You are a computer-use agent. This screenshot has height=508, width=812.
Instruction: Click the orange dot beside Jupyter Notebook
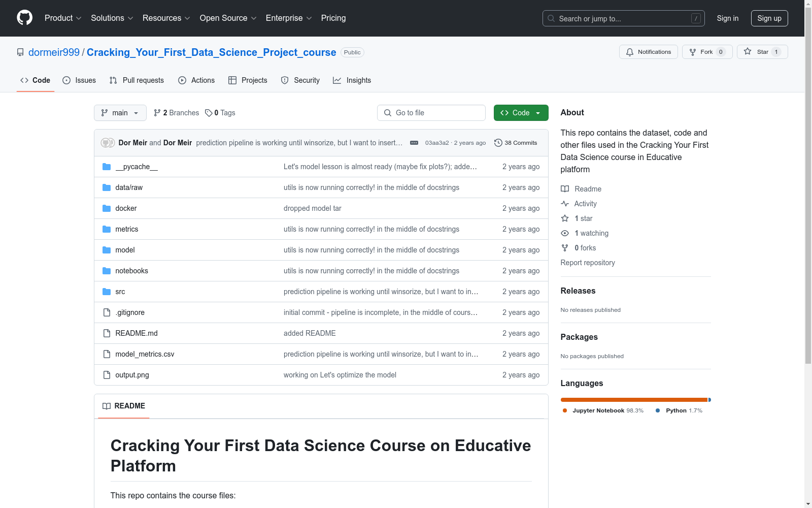click(565, 410)
